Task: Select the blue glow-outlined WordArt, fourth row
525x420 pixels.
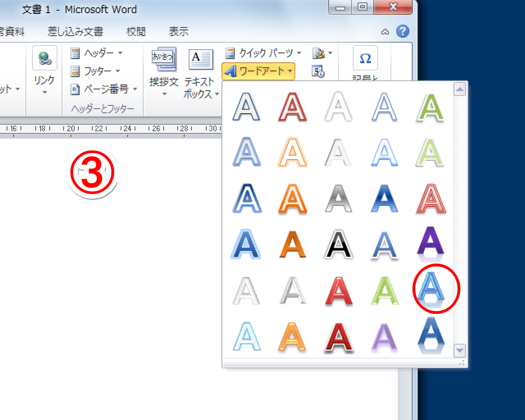Action: tap(246, 245)
